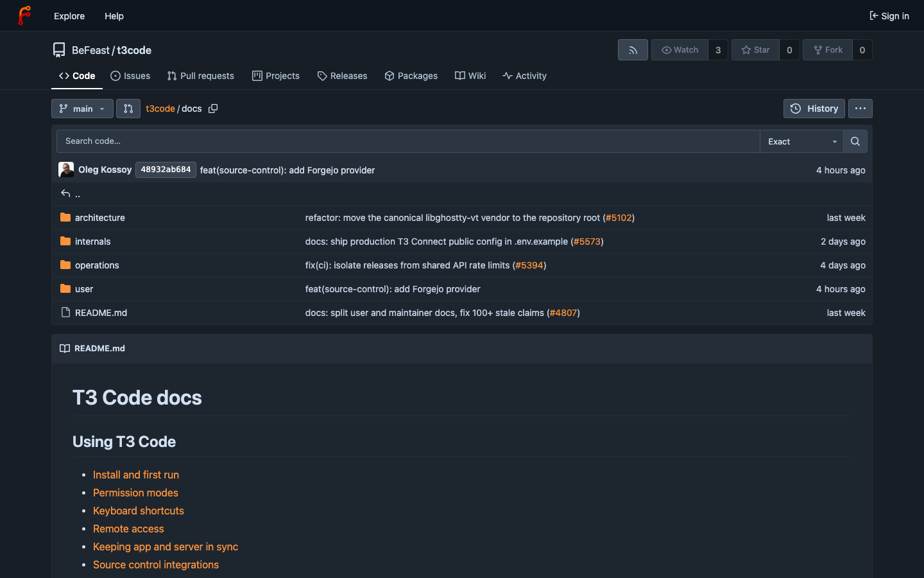The height and width of the screenshot is (578, 924).
Task: Open the compare branches icon button
Action: click(128, 109)
